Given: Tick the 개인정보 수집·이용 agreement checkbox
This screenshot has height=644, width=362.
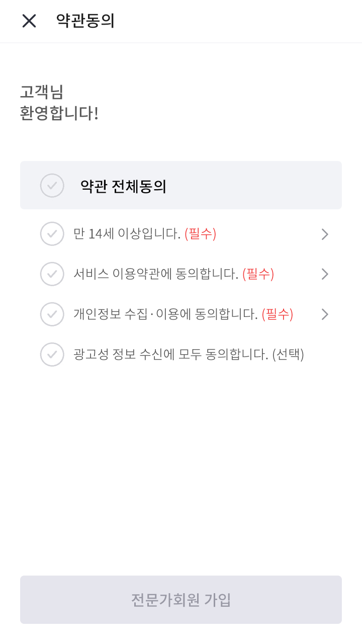Looking at the screenshot, I should point(52,314).
